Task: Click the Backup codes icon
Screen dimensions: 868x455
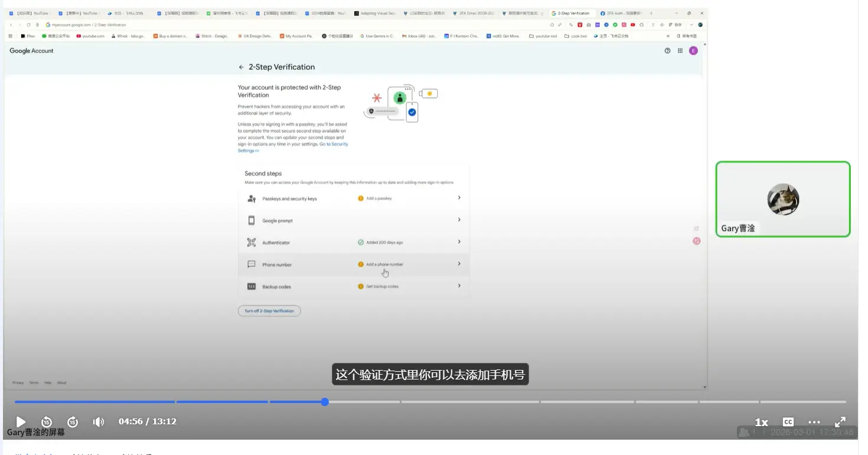Action: (252, 286)
